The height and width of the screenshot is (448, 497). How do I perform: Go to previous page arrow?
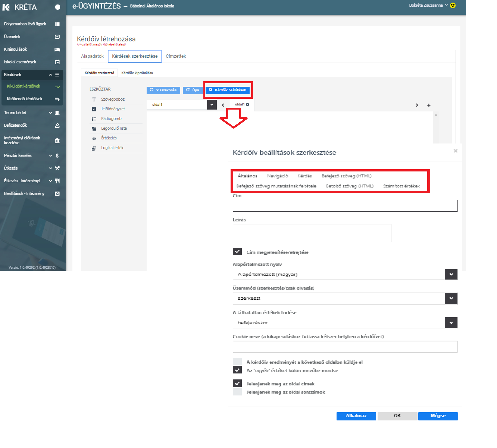point(223,105)
